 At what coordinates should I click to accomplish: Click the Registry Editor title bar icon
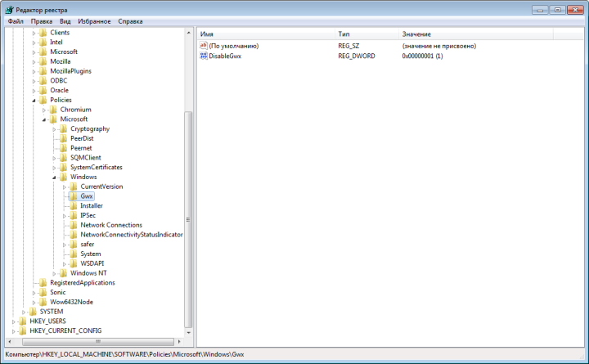click(x=9, y=10)
